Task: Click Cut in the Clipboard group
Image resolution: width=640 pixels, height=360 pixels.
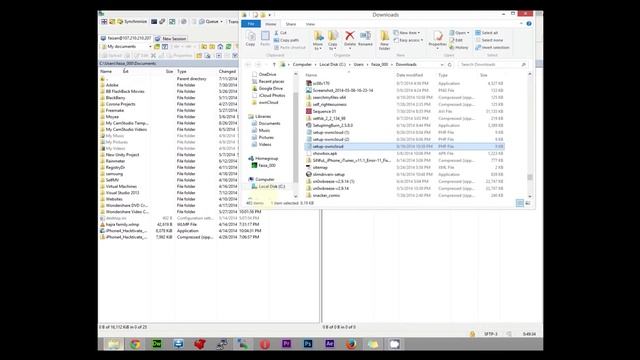Action: [280, 33]
